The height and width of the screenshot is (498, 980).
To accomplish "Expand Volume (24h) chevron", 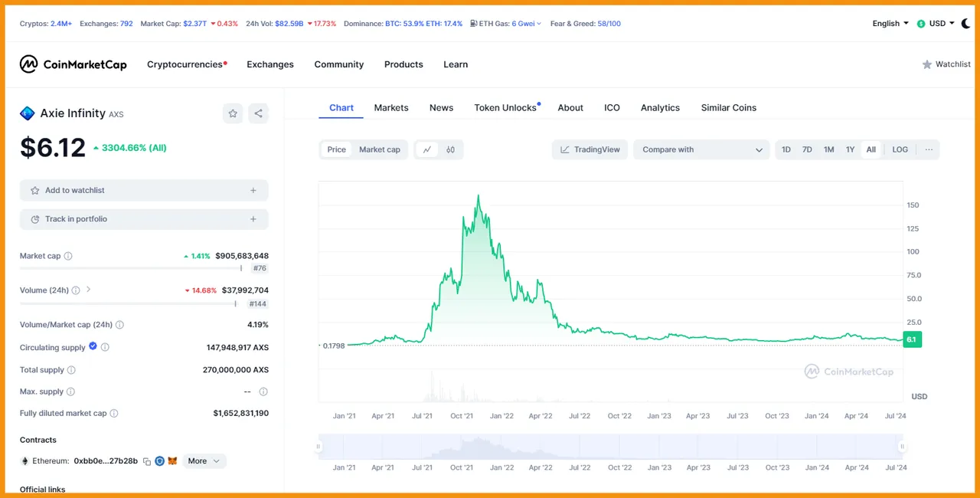I will pos(88,290).
